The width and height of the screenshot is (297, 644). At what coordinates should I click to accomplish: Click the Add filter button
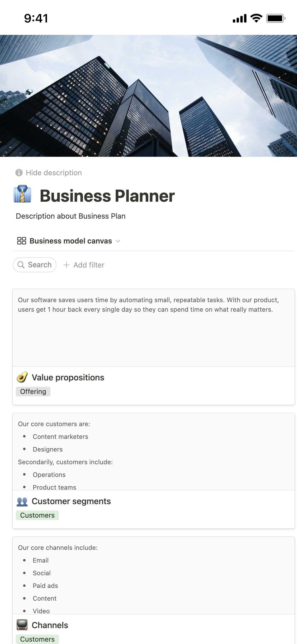[89, 265]
